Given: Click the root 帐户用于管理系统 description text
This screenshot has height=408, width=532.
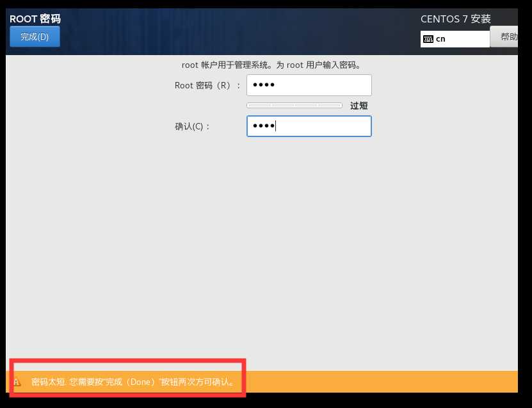Looking at the screenshot, I should [271, 65].
